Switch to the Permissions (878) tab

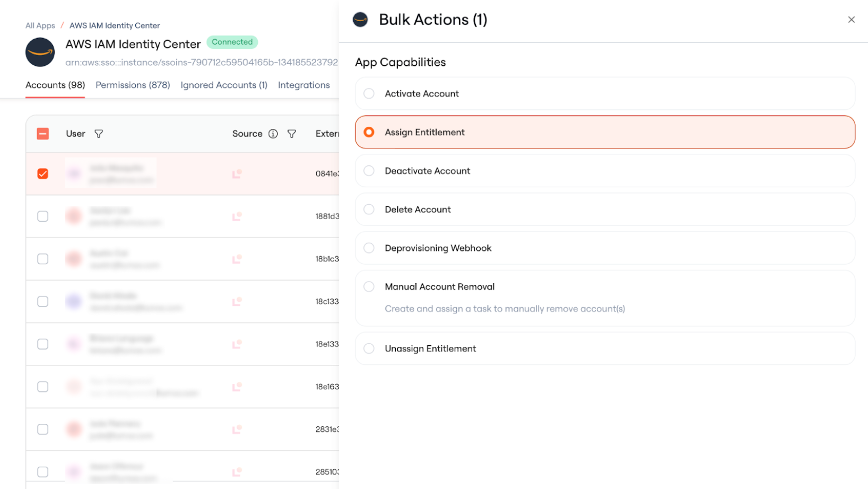click(x=133, y=85)
